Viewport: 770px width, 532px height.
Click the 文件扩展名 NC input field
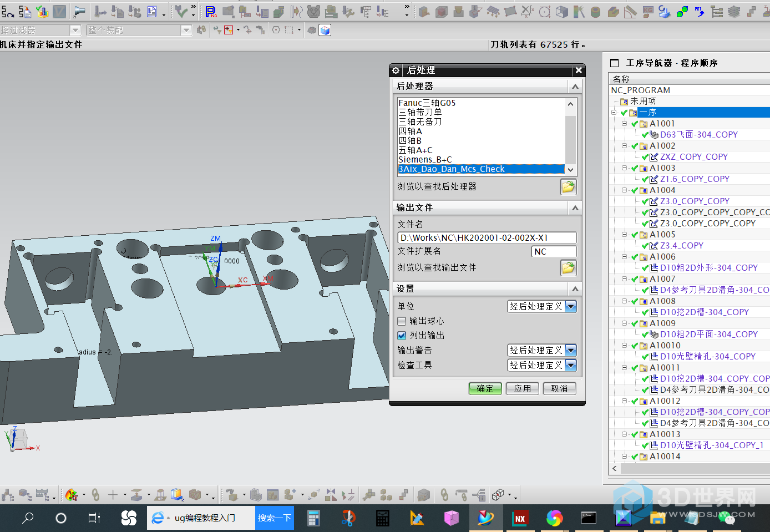pyautogui.click(x=554, y=251)
